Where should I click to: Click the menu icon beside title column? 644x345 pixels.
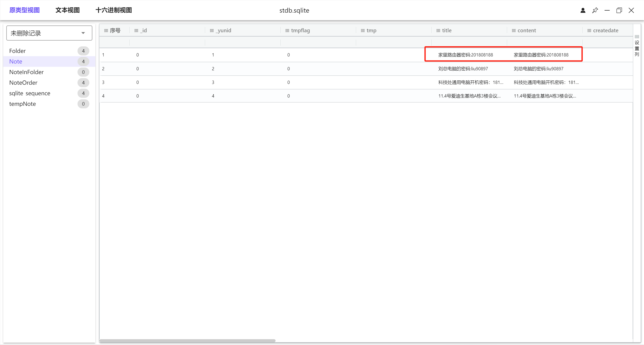pos(438,30)
